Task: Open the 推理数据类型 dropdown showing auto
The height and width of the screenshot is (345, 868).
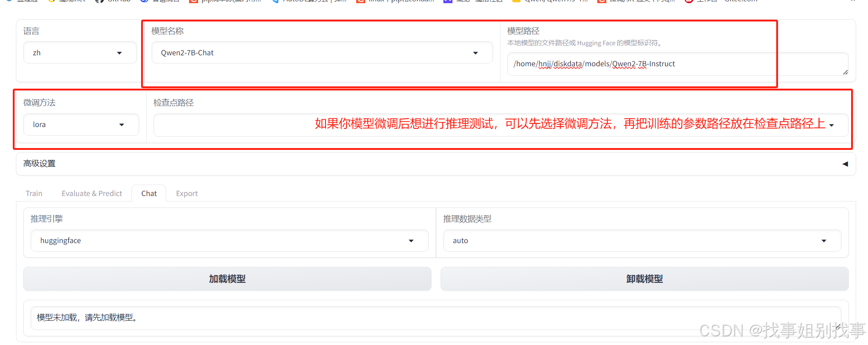Action: 642,240
